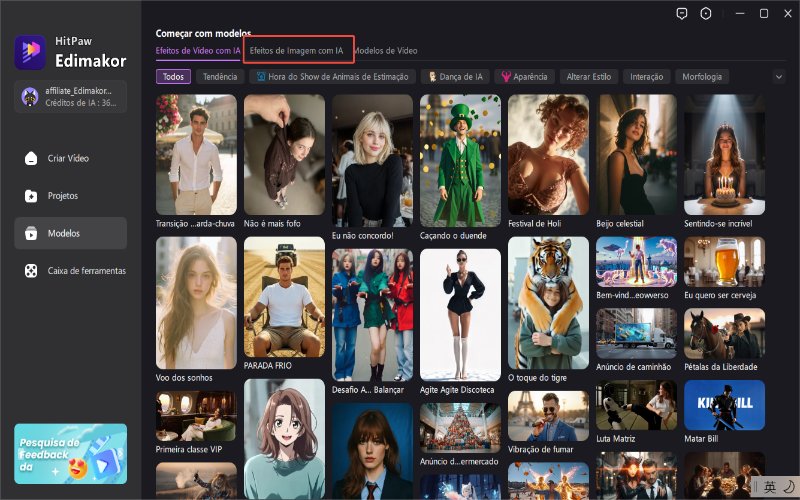Click the user avatar for affiliate_Edimakor
This screenshot has height=500, width=800.
[x=30, y=97]
